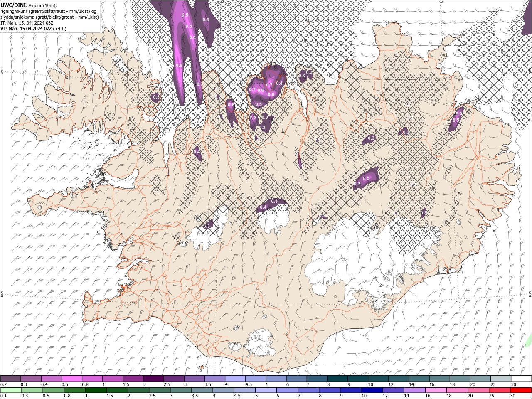Pick the white 30 swatch ending the snow legend
Screen dimensions: 532x399
(x=522, y=379)
